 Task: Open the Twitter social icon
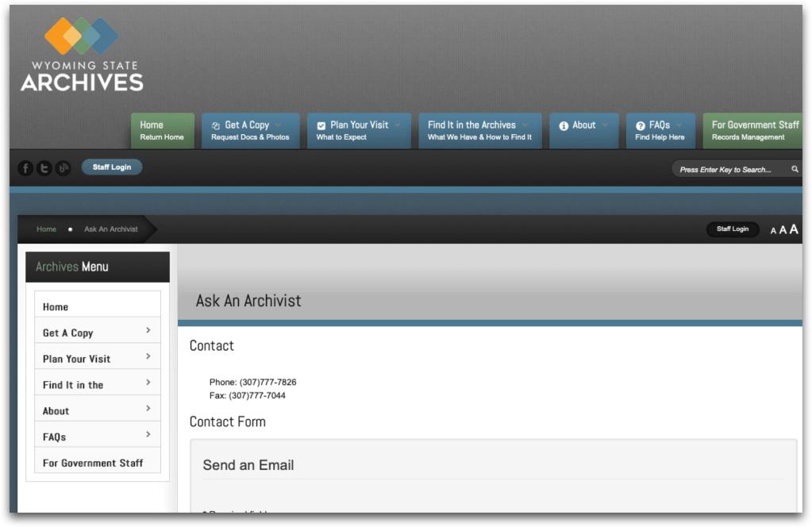[x=44, y=167]
